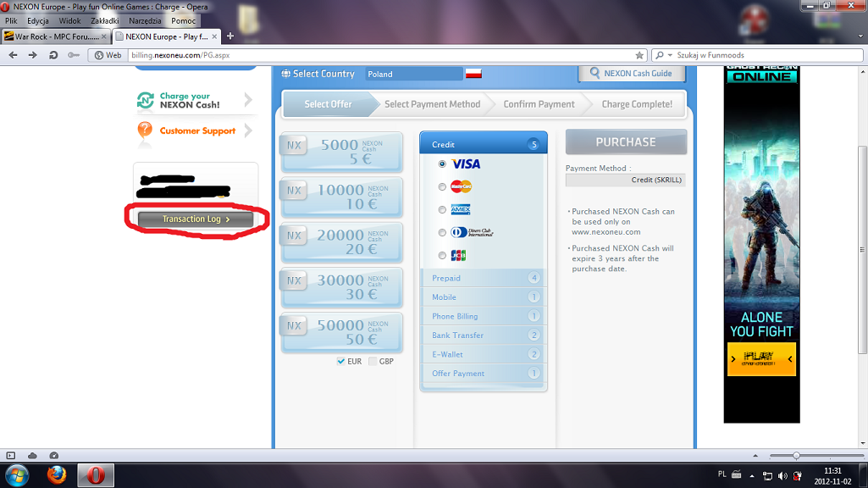Check the EUR currency checkbox
This screenshot has height=488, width=868.
pos(341,361)
